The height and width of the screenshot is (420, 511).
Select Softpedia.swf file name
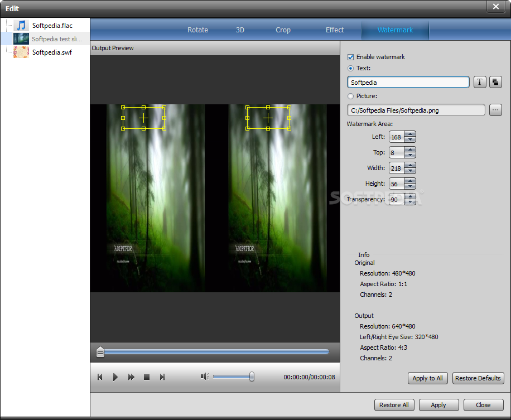pos(52,52)
